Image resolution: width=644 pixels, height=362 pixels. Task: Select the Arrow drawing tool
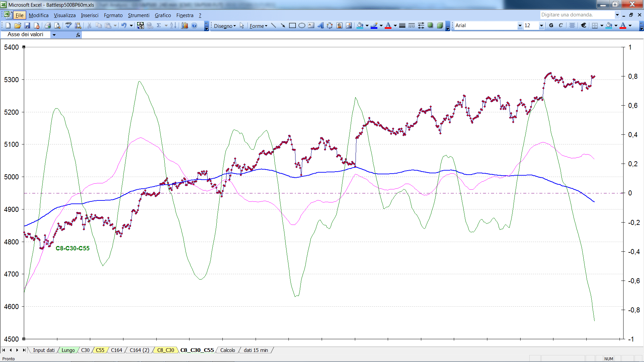[x=283, y=25]
